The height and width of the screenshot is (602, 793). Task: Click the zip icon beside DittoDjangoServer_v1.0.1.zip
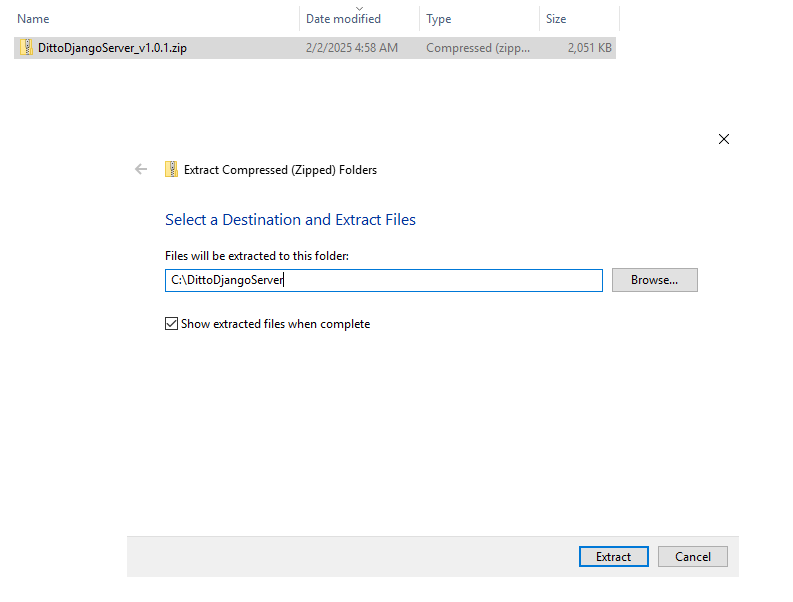[x=26, y=48]
